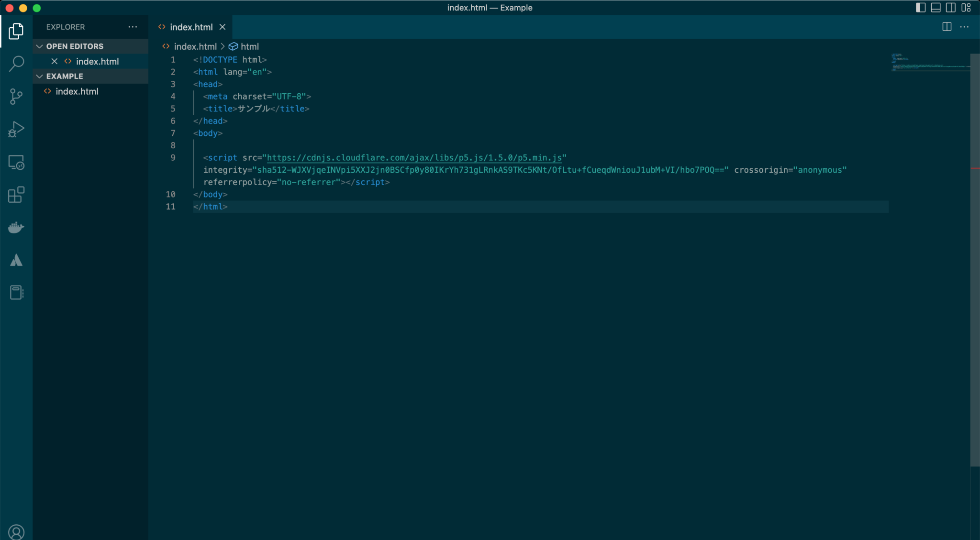980x540 pixels.
Task: Open editor more actions ellipsis menu
Action: [x=965, y=27]
